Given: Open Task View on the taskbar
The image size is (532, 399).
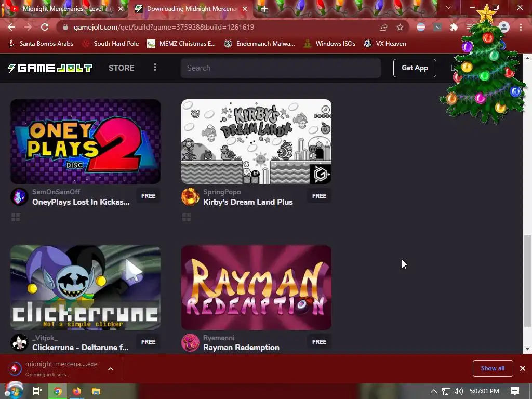Looking at the screenshot, I should pyautogui.click(x=37, y=391).
